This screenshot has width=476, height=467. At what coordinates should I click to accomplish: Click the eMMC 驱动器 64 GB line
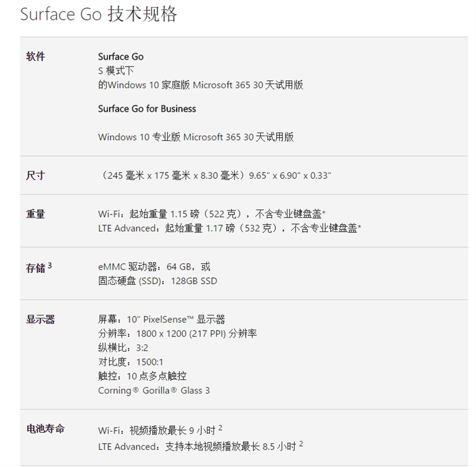tap(154, 266)
